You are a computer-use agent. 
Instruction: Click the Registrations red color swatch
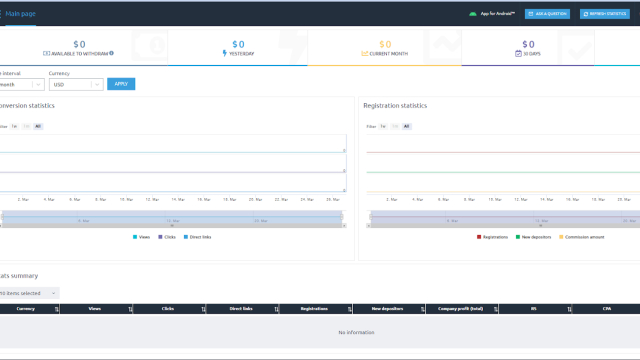tap(479, 237)
